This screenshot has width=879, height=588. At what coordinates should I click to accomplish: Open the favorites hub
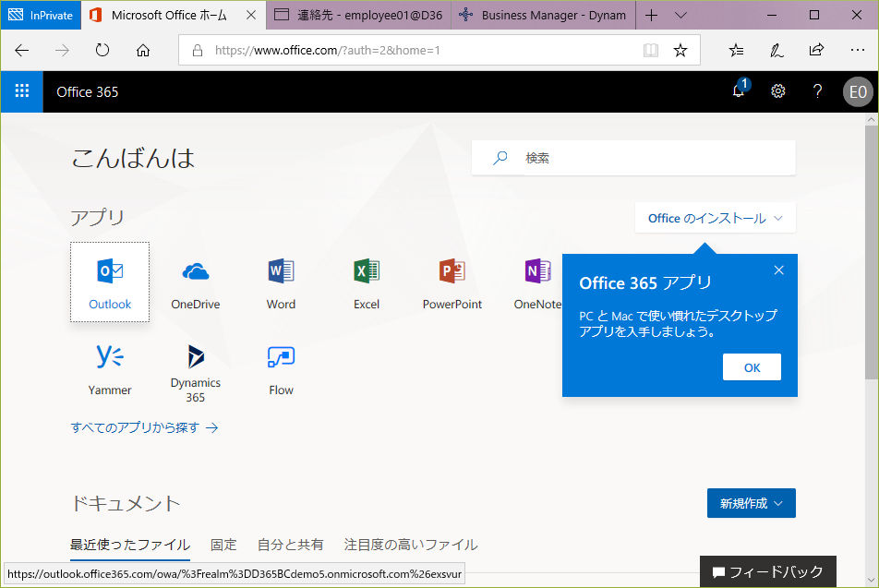pos(736,51)
